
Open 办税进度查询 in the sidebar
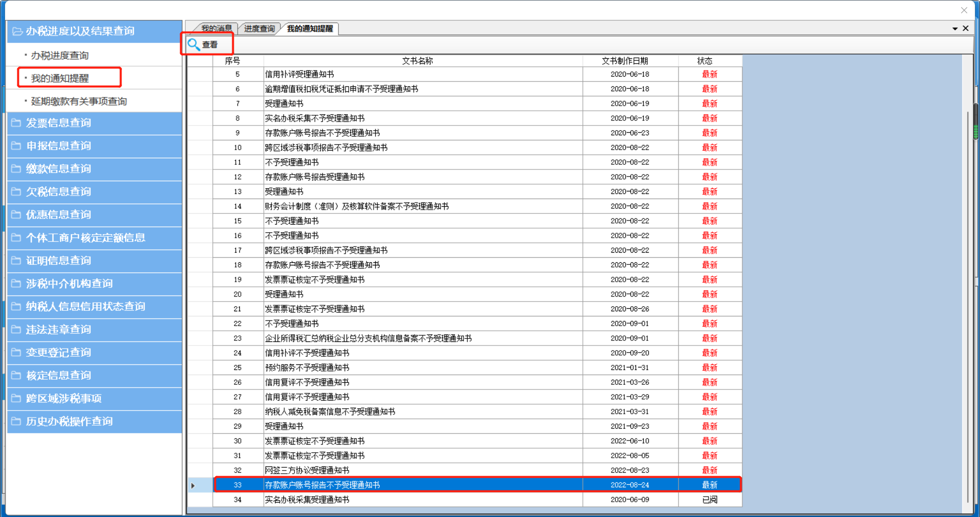pyautogui.click(x=60, y=55)
